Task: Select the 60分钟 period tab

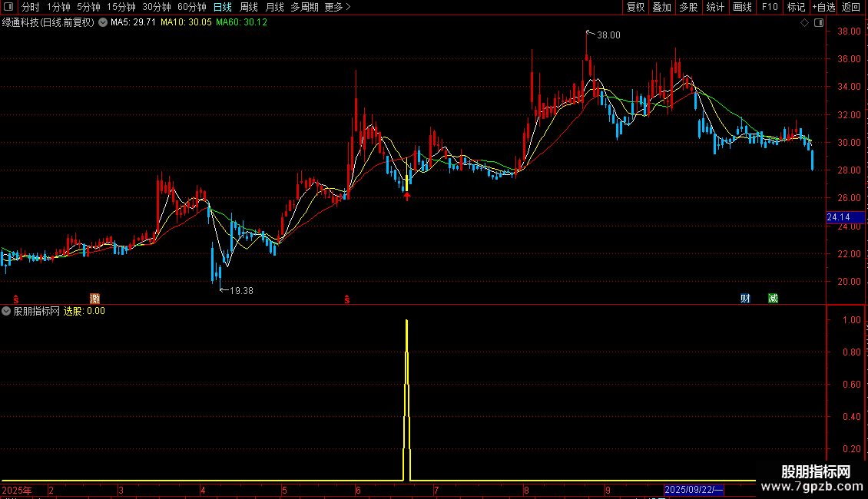Action: [x=191, y=7]
